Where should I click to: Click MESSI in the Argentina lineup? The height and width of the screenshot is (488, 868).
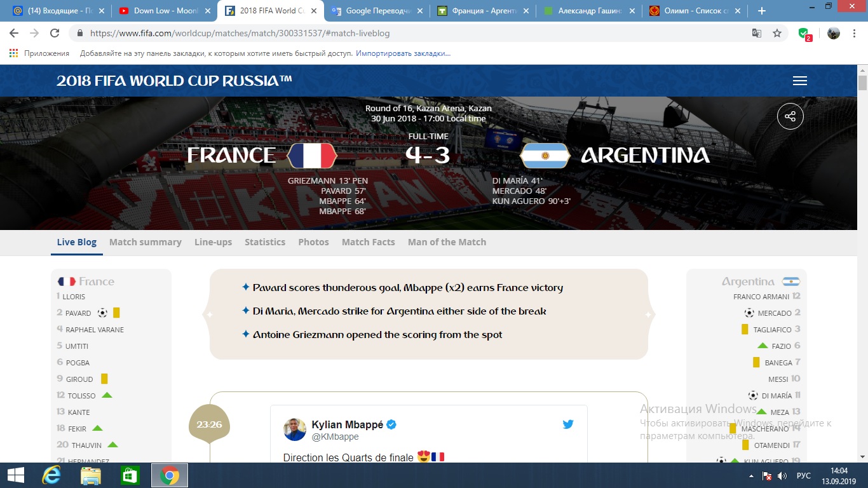pos(778,379)
